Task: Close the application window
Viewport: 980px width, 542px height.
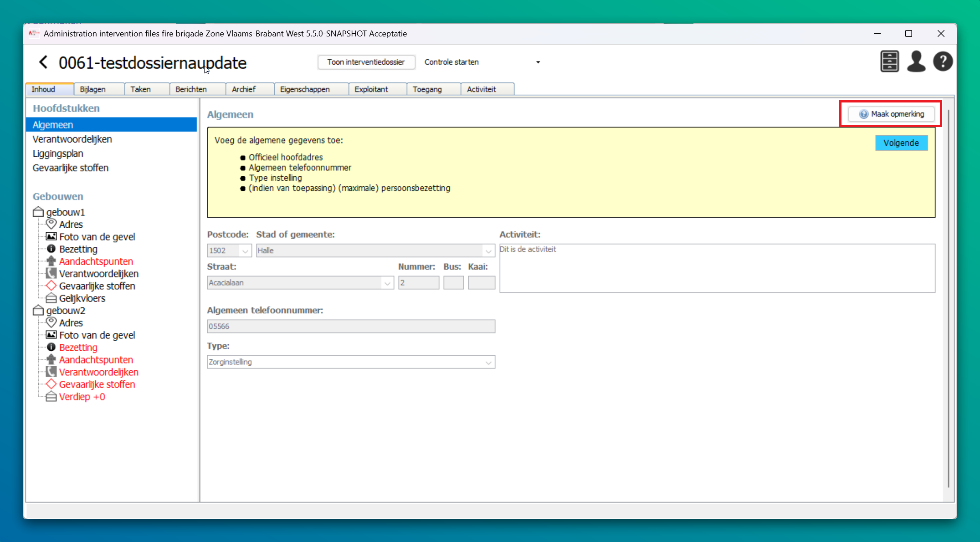Action: coord(941,33)
